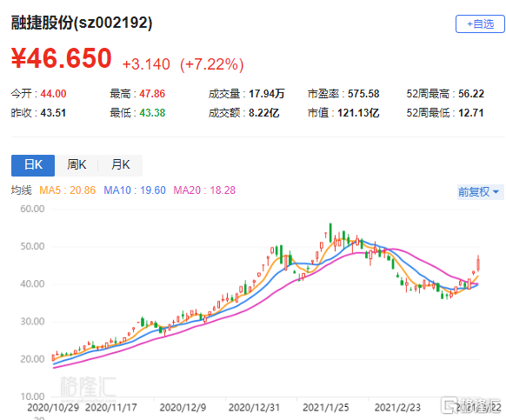
Task: Add the stock via the +自选 button
Action: click(x=480, y=23)
